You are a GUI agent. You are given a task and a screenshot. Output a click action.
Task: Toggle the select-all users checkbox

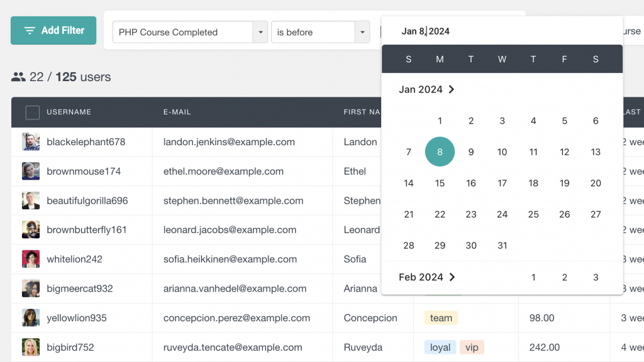click(x=32, y=112)
